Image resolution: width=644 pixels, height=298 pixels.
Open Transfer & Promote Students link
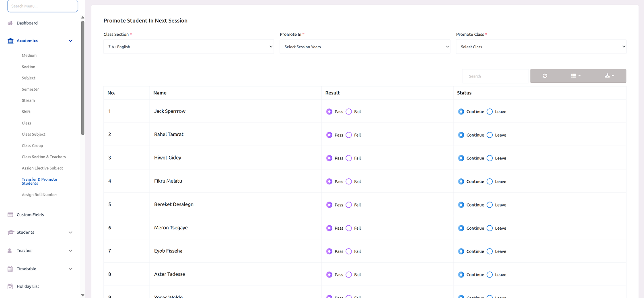[x=39, y=182]
